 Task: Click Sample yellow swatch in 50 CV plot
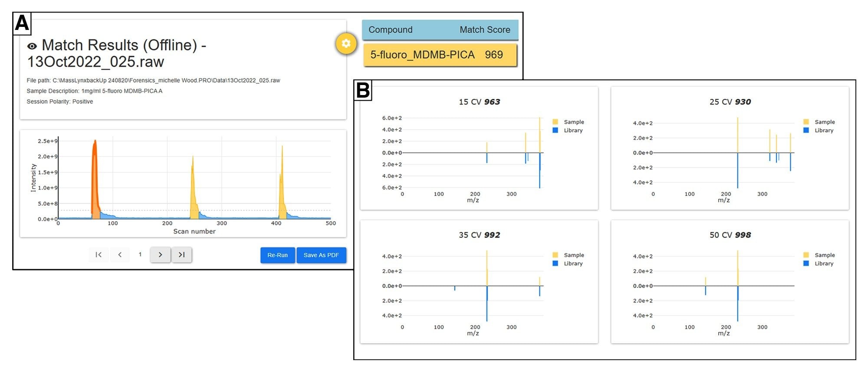tap(806, 255)
